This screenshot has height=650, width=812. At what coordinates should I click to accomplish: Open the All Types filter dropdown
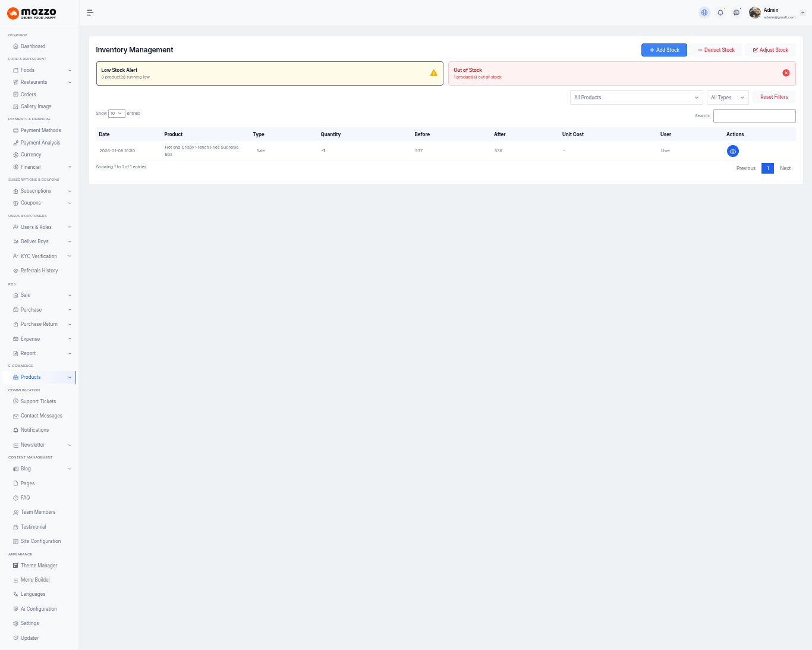727,98
